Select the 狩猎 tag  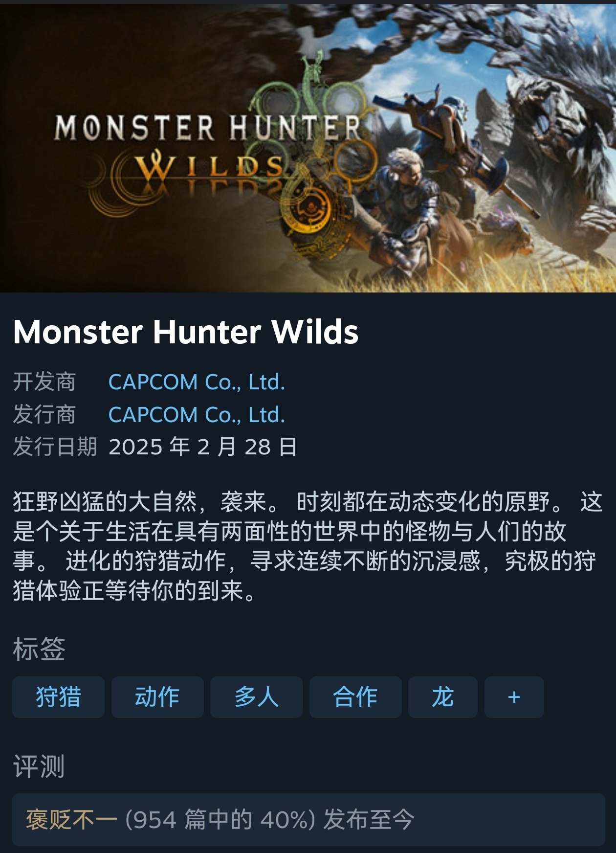[58, 697]
